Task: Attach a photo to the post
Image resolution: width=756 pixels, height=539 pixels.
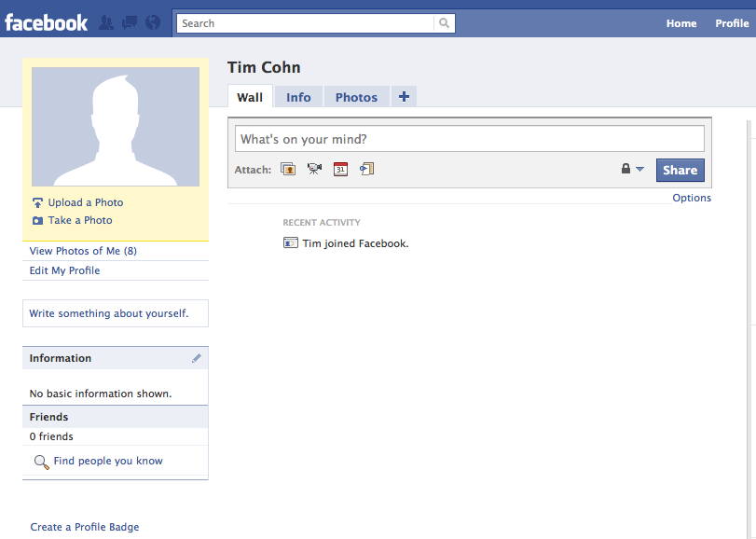Action: pyautogui.click(x=288, y=169)
